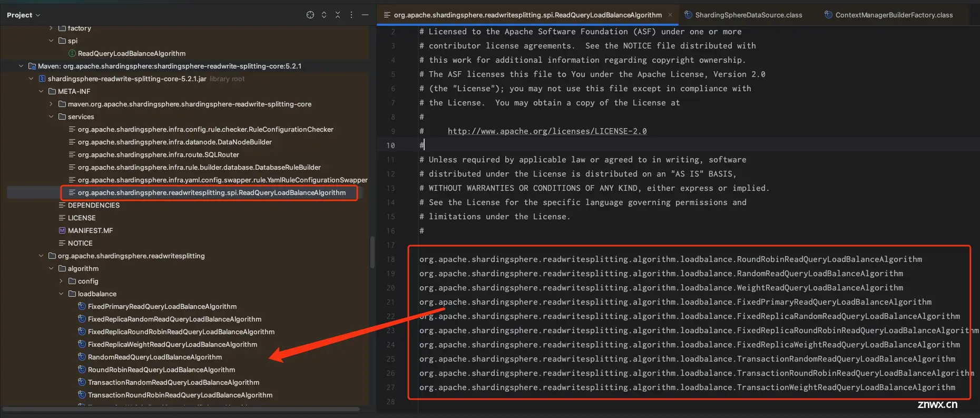
Task: Click the WeightReadQueryLoadBalanceAlgorithm line in editor
Action: 661,288
